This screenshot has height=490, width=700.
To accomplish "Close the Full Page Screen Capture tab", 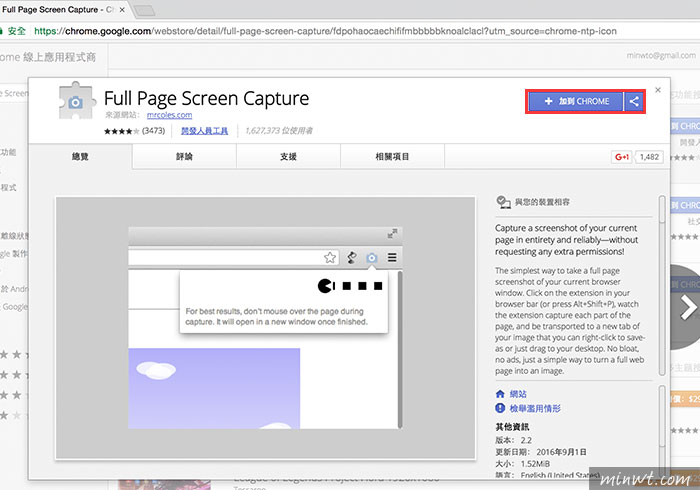I will [x=122, y=9].
